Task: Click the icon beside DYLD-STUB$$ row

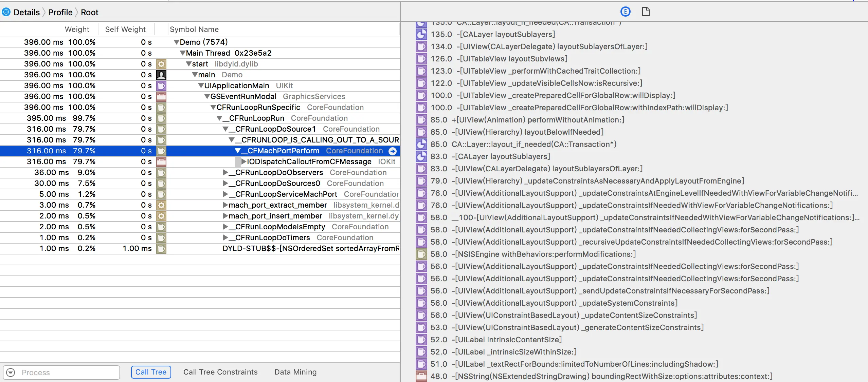Action: 161,249
